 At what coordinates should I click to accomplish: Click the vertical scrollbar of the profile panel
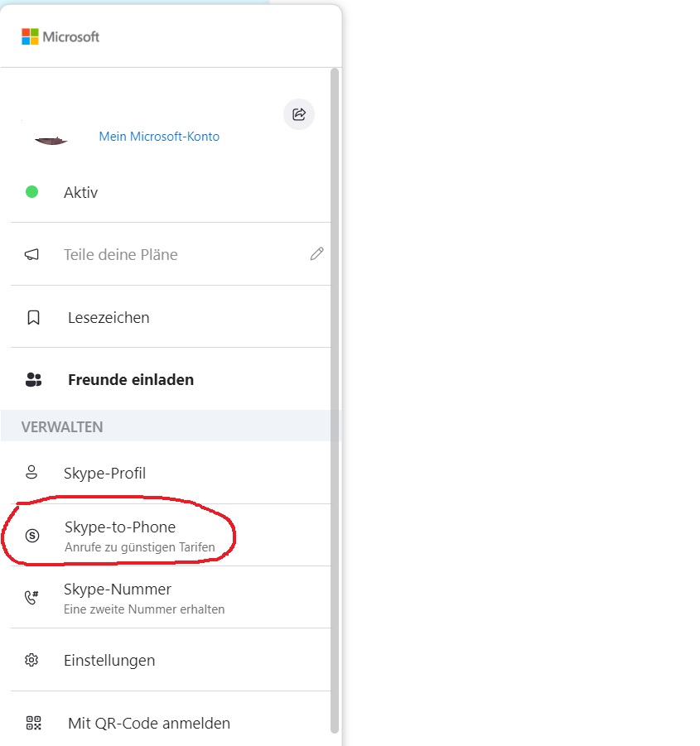tap(335, 397)
